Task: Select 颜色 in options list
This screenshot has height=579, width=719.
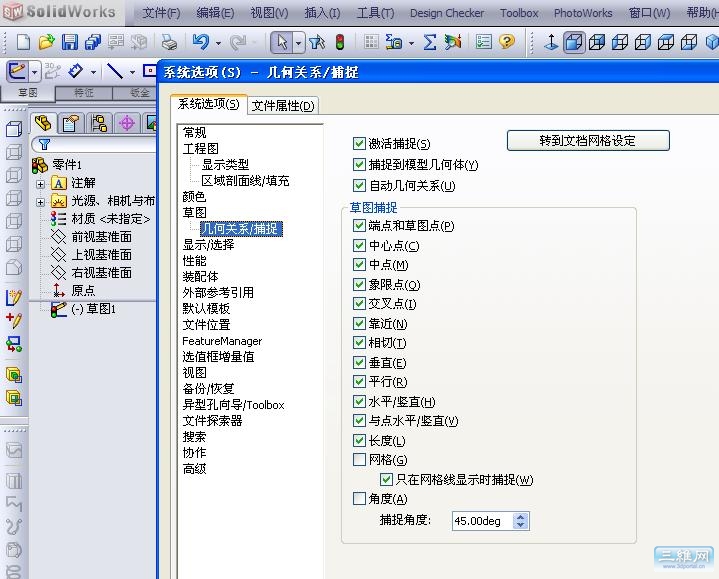Action: [194, 196]
